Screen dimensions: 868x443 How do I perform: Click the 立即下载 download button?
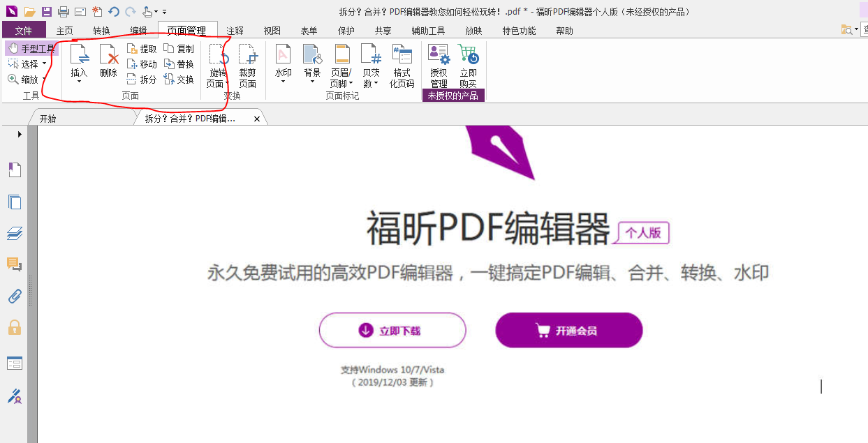click(392, 330)
